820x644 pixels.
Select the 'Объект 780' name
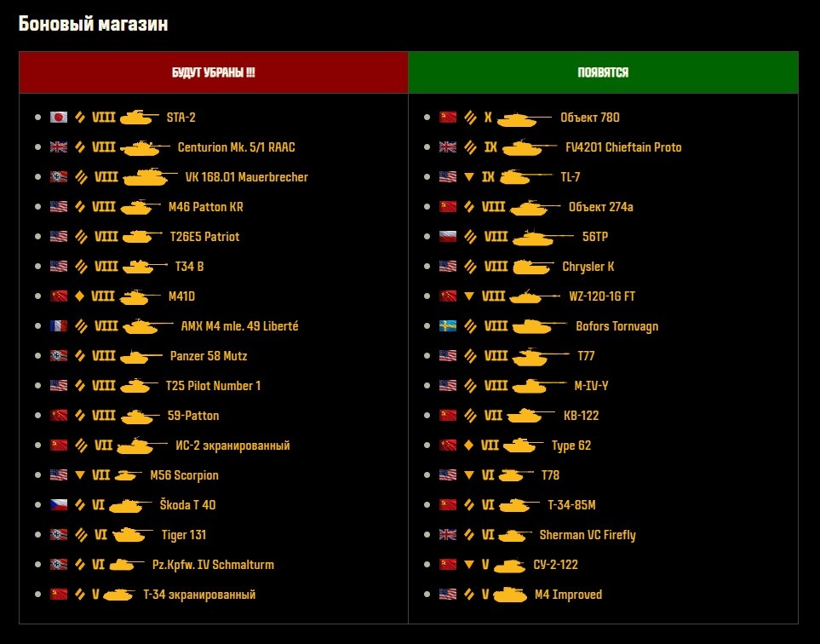pos(590,118)
